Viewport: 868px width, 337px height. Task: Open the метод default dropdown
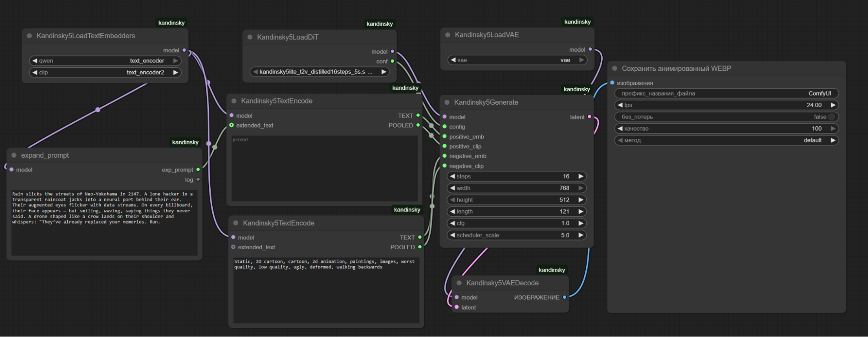726,140
